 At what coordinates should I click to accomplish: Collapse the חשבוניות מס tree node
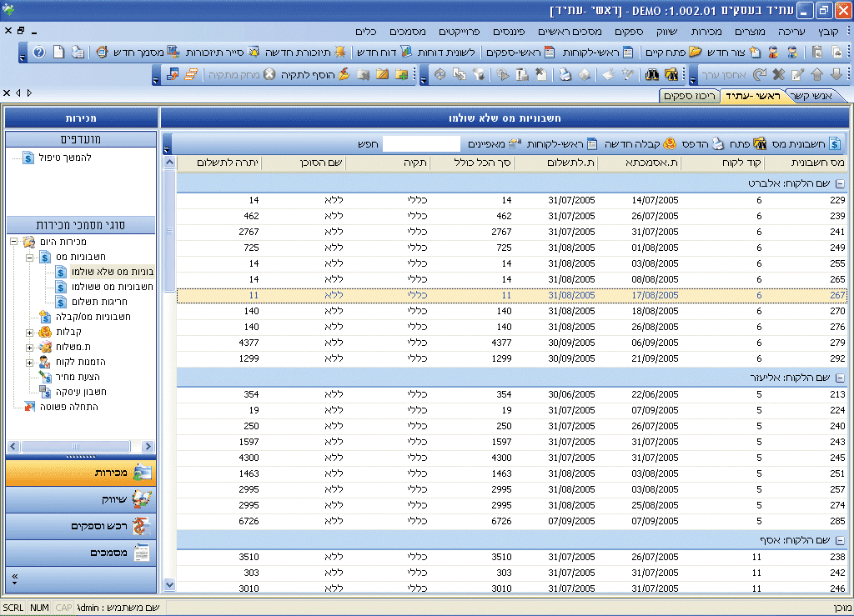coord(30,257)
